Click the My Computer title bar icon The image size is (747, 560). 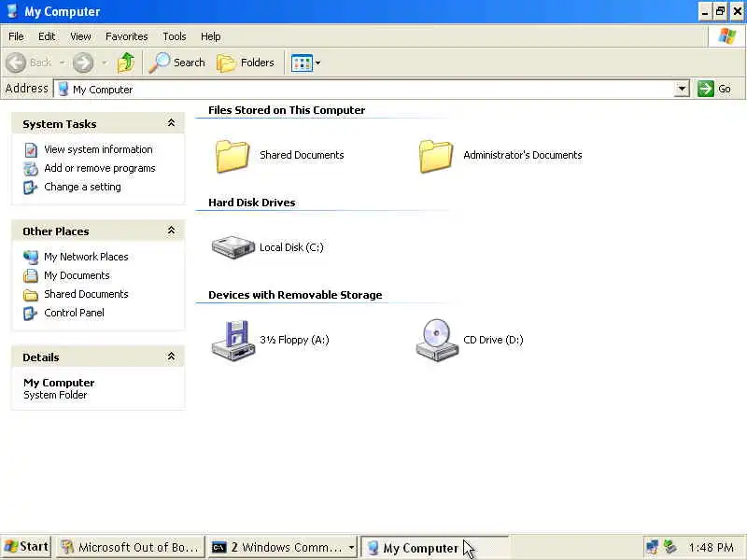pyautogui.click(x=12, y=10)
